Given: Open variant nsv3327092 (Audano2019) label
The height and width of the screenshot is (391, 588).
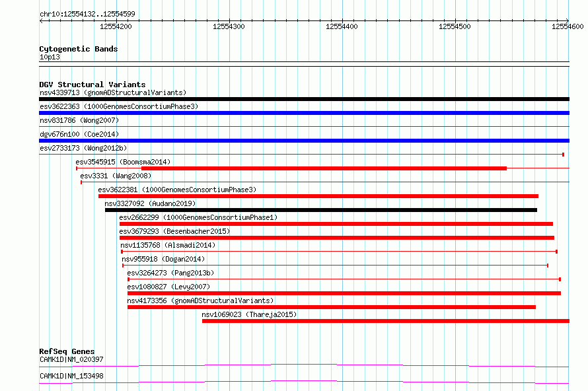Looking at the screenshot, I should click(150, 203).
